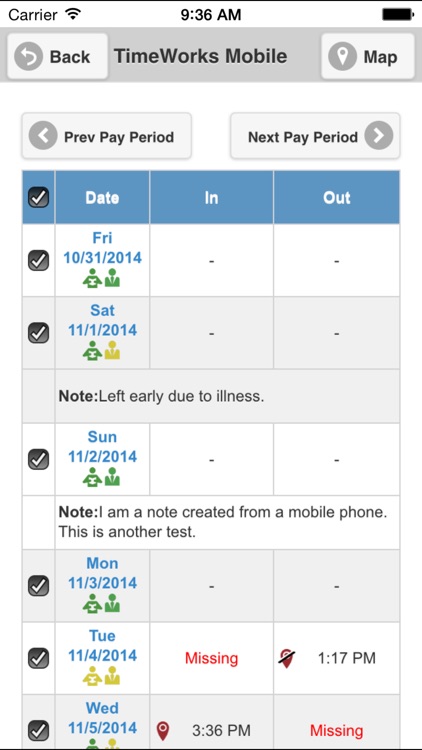Uncheck the Tue 11/4/2014 row checkbox
Image resolution: width=422 pixels, height=750 pixels.
[x=38, y=658]
